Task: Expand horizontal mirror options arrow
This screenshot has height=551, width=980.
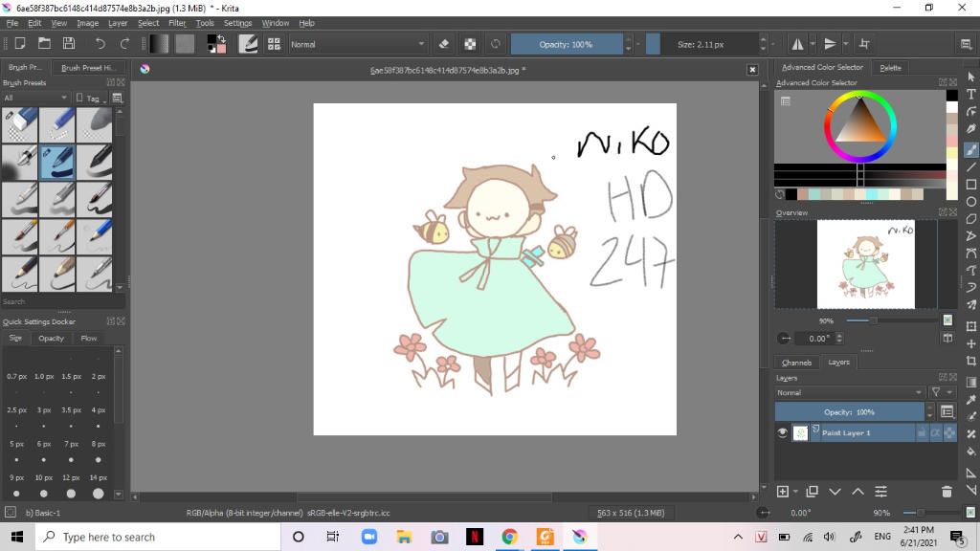Action: [x=813, y=44]
